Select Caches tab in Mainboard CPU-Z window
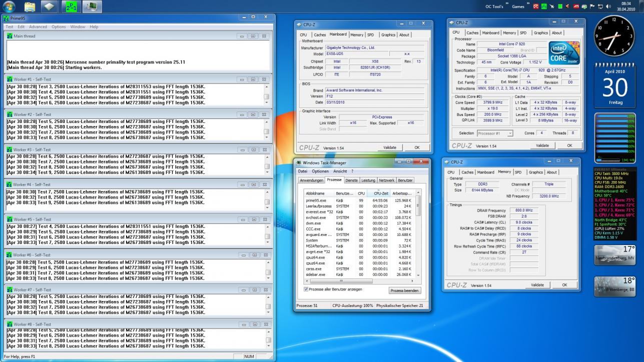This screenshot has height=362, width=644. point(319,35)
